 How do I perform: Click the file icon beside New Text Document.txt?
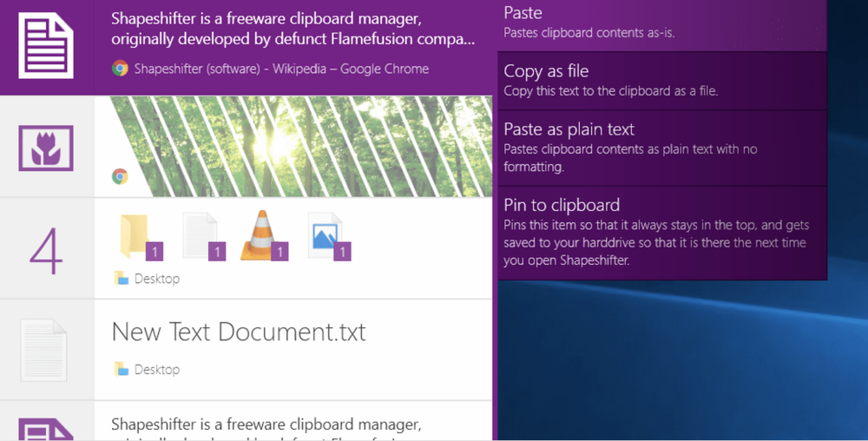click(x=43, y=350)
